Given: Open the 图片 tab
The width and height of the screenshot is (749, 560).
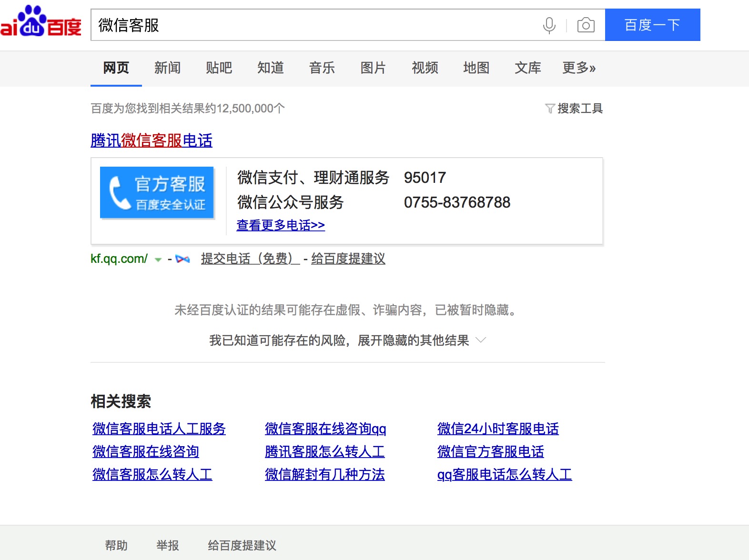Looking at the screenshot, I should pyautogui.click(x=373, y=68).
